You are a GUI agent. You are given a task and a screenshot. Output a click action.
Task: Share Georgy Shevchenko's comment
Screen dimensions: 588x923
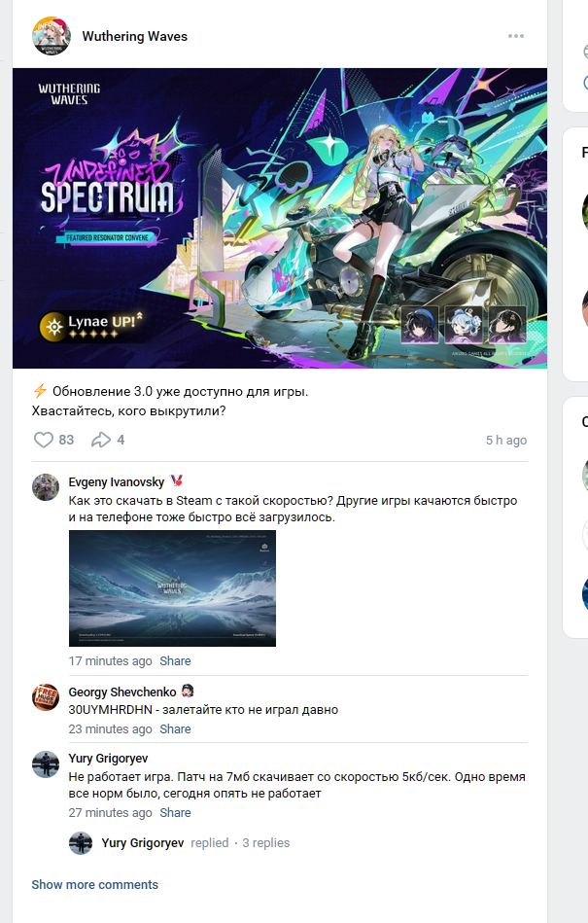pos(175,728)
